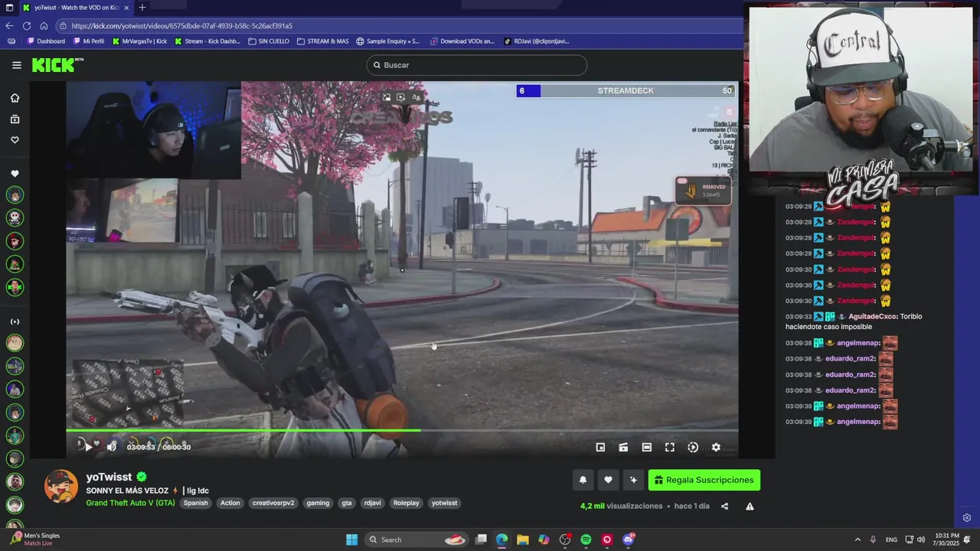Open the yoTwisst channel name link
Viewport: 980px width, 551px height.
(x=109, y=477)
